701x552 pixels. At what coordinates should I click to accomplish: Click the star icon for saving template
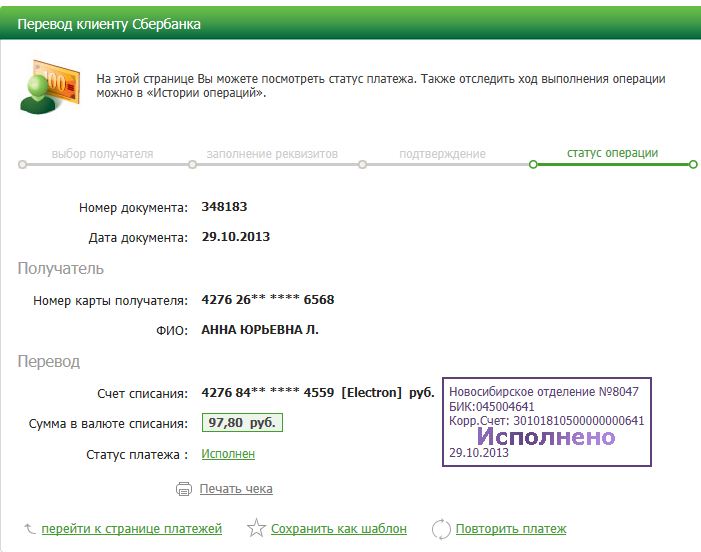[256, 528]
